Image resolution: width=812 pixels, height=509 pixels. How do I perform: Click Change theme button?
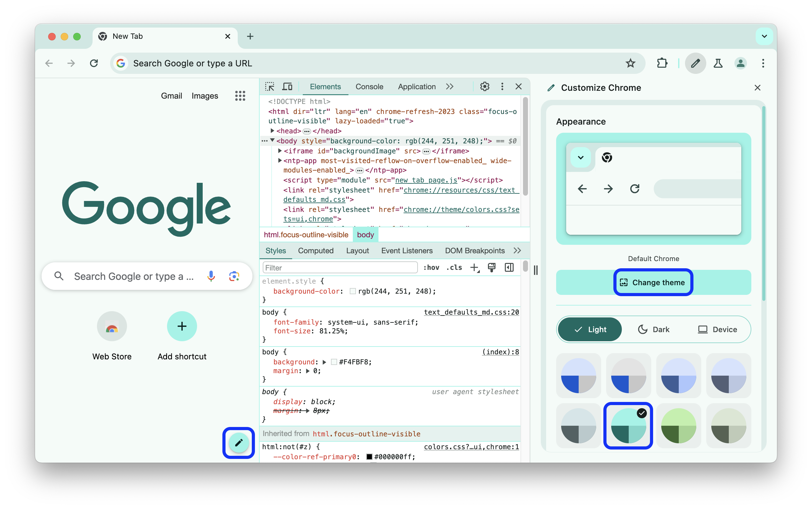(653, 282)
